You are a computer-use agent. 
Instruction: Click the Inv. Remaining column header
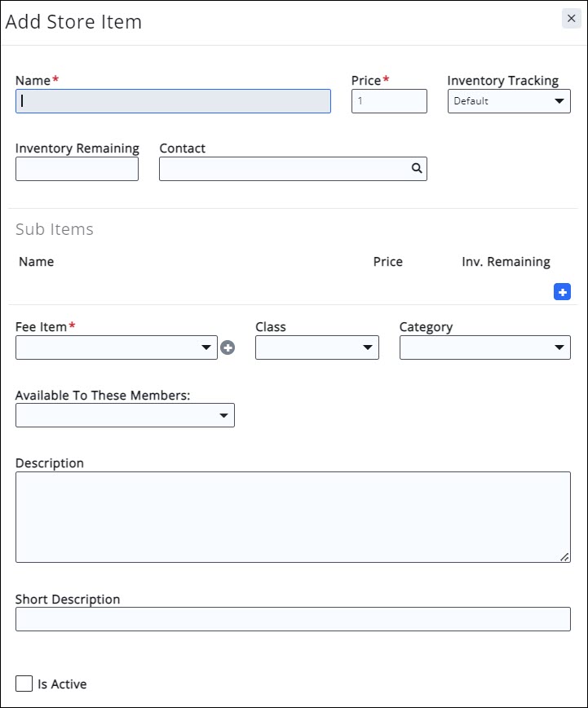[506, 262]
